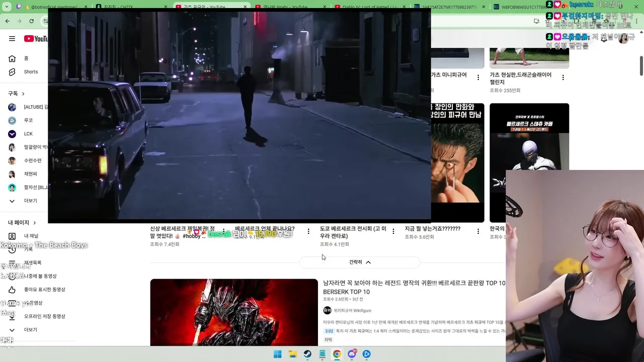Open the Windows Start menu
Image resolution: width=644 pixels, height=362 pixels.
coord(278,354)
